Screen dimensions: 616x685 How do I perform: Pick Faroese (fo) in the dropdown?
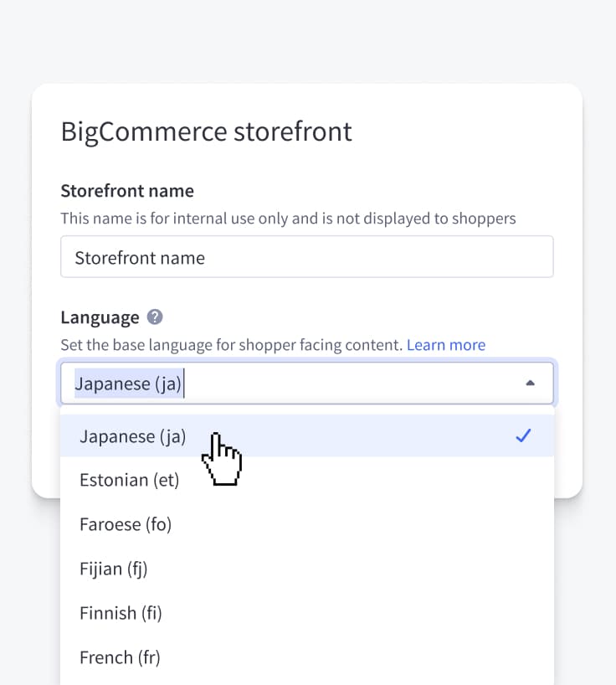coord(126,524)
